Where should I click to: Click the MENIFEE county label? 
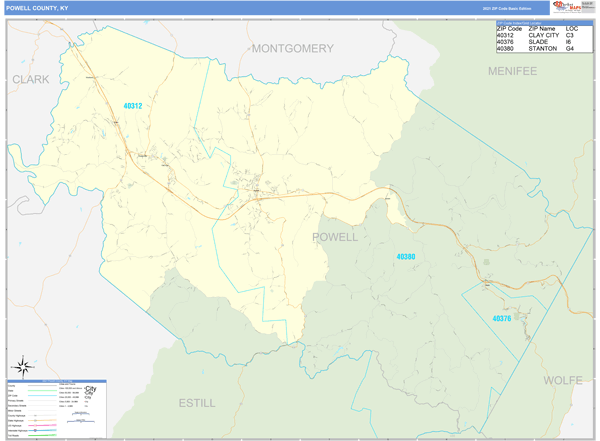tap(512, 71)
